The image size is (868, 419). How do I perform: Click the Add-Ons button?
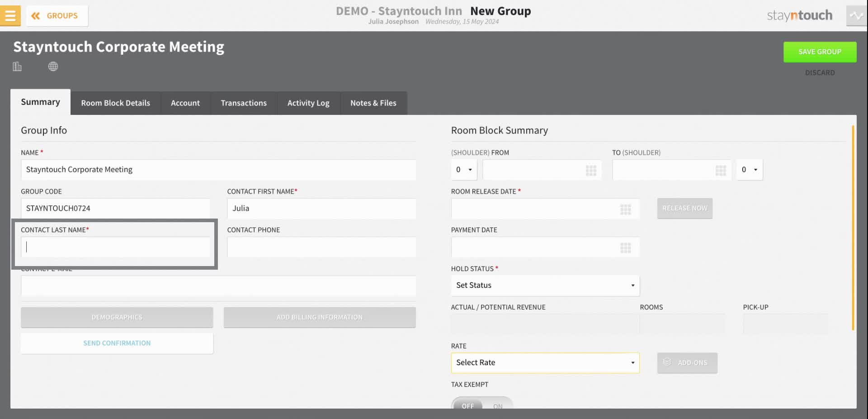click(687, 363)
